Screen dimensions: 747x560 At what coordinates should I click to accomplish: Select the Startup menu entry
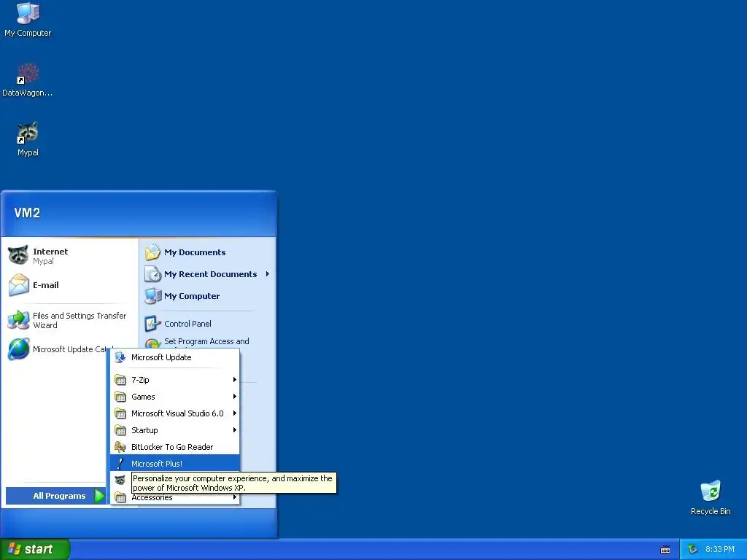pos(175,430)
